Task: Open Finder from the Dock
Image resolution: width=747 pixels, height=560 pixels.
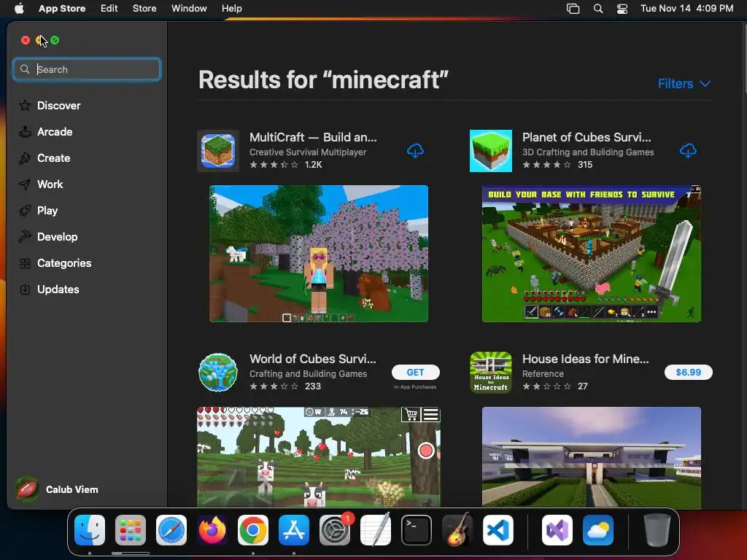Action: pyautogui.click(x=90, y=530)
